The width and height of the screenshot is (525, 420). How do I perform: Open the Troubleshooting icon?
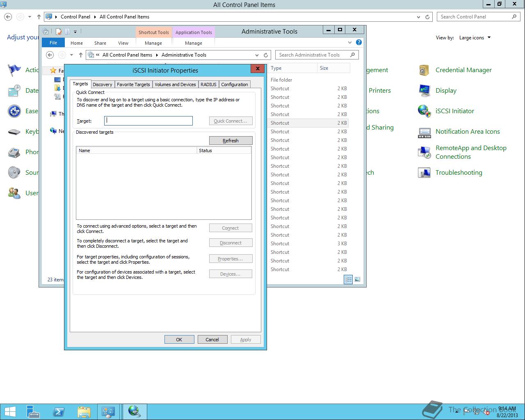(x=424, y=173)
